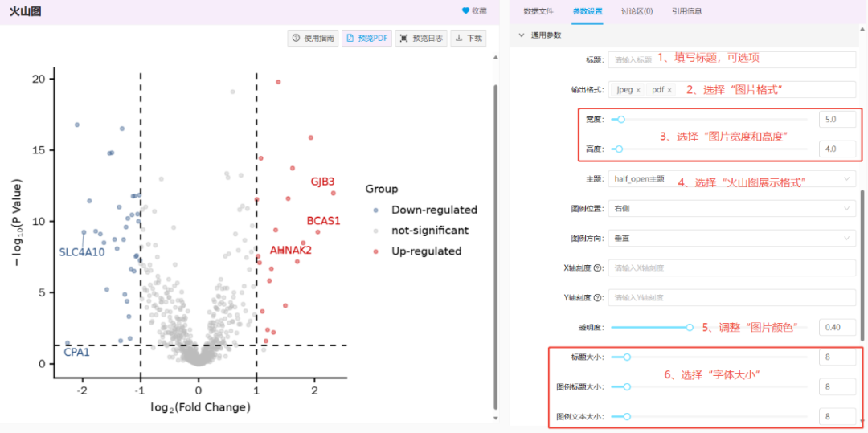
Task: Open the 预览日志 log preview
Action: (420, 38)
